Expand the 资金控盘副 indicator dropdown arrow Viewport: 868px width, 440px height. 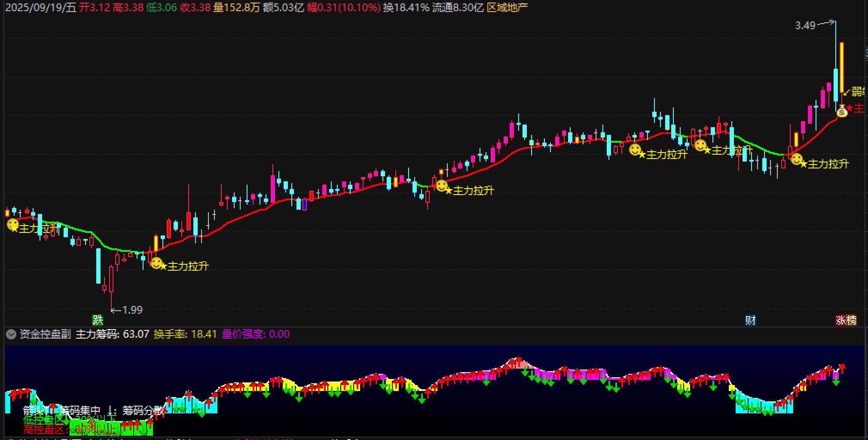[x=11, y=334]
